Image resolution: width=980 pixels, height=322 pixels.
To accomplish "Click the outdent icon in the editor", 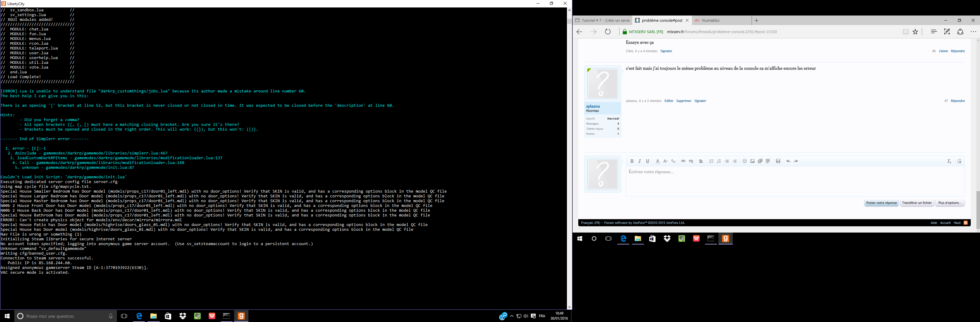I will coord(727,161).
